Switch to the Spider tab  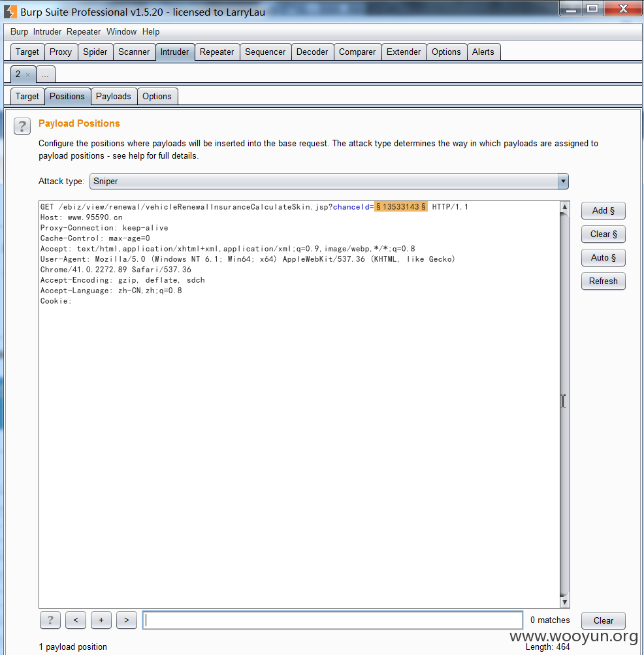click(95, 52)
